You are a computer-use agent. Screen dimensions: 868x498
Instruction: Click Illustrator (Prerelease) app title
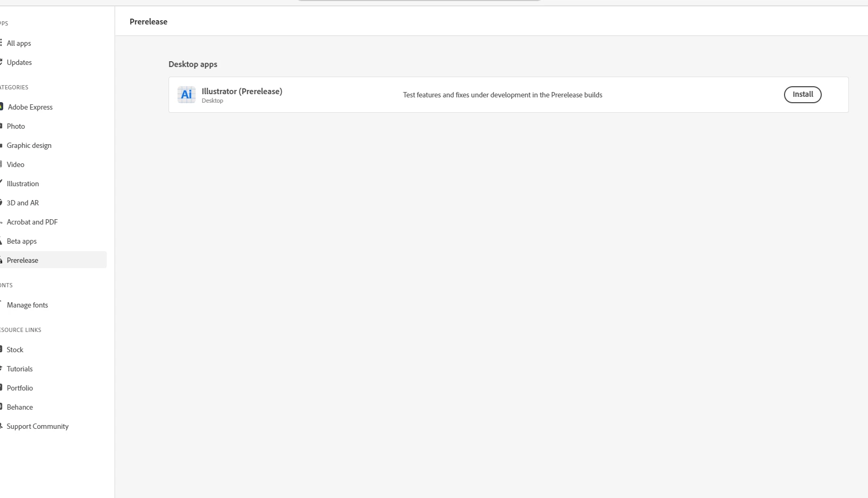(x=242, y=91)
